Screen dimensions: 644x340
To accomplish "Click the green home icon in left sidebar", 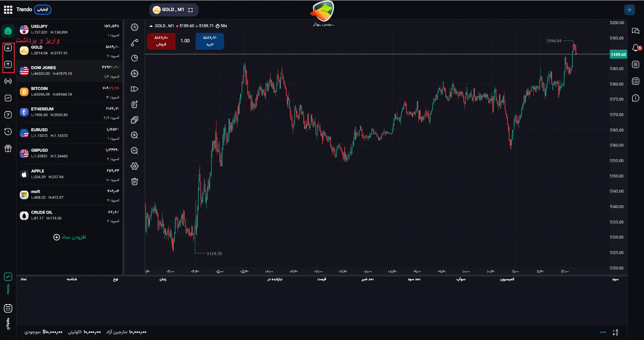I will click(8, 31).
